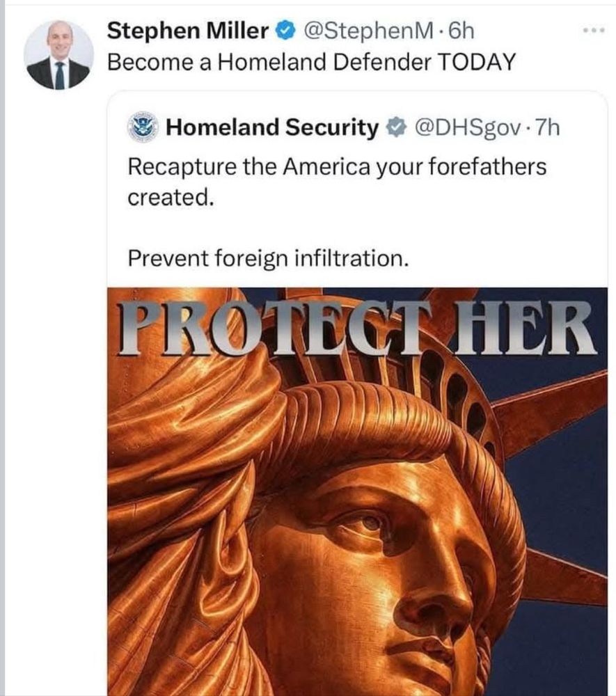Click the verified badge next to Homeland Security
Viewport: 616px width, 696px height.
(x=396, y=128)
